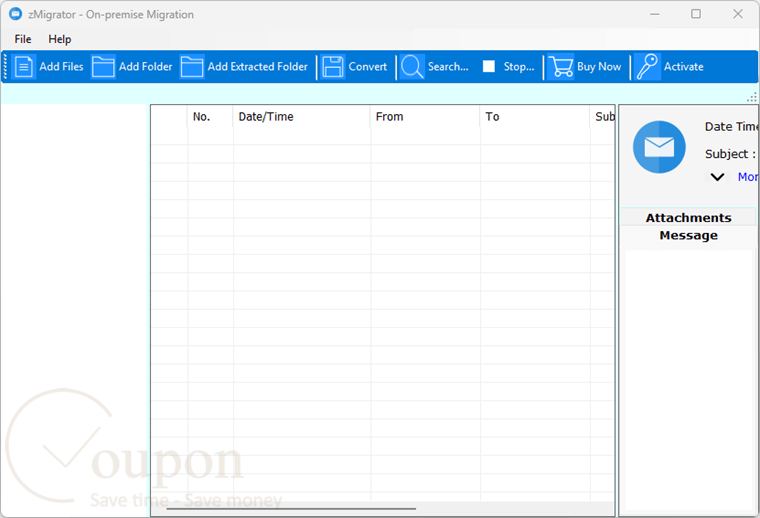Minimize the zMigrator window
This screenshot has height=518, width=760.
coord(655,14)
